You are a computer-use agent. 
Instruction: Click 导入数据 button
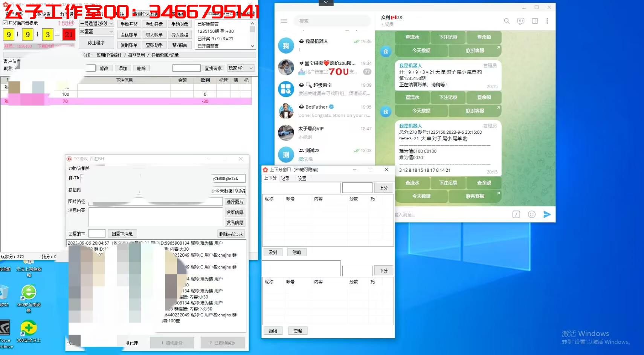point(180,35)
